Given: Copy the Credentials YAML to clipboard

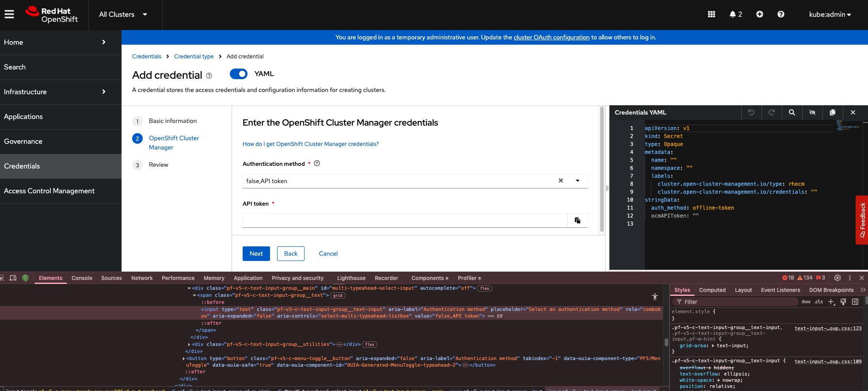Looking at the screenshot, I should [x=833, y=112].
